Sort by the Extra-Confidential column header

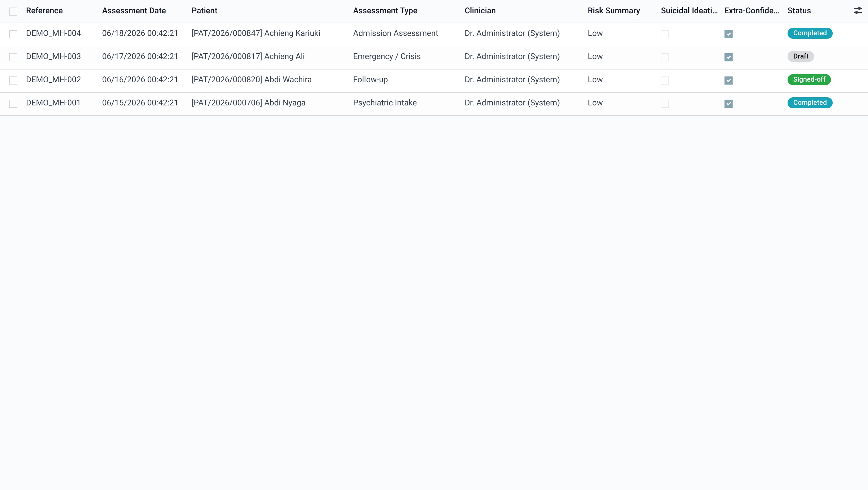[751, 11]
